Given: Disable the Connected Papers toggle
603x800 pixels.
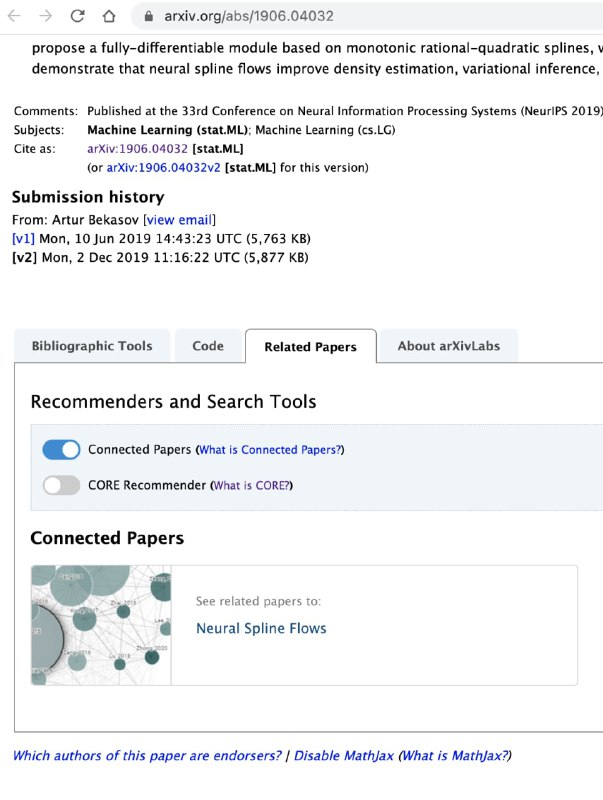Looking at the screenshot, I should [60, 449].
